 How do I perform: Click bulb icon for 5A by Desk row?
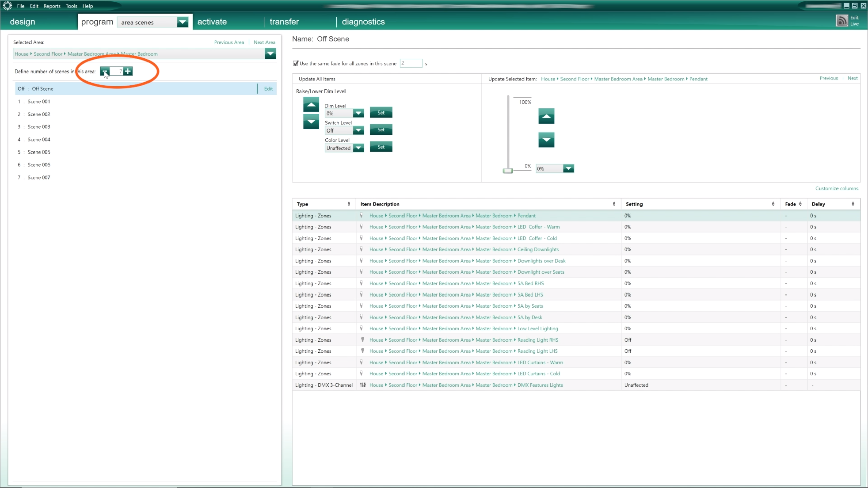[x=362, y=317]
